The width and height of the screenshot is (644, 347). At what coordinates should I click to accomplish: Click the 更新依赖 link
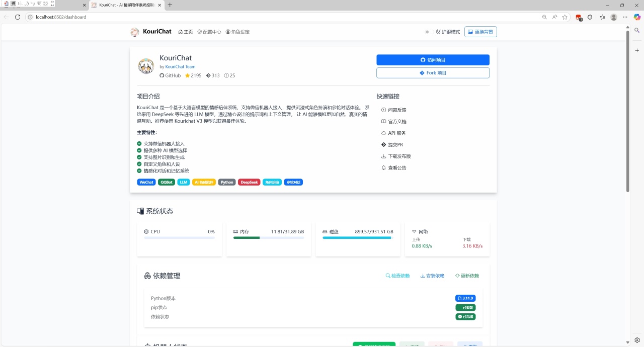[467, 276]
